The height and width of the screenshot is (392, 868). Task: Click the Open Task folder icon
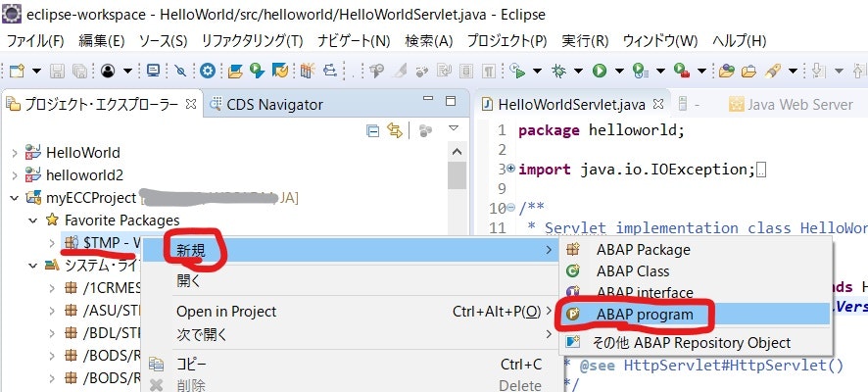pyautogui.click(x=748, y=71)
